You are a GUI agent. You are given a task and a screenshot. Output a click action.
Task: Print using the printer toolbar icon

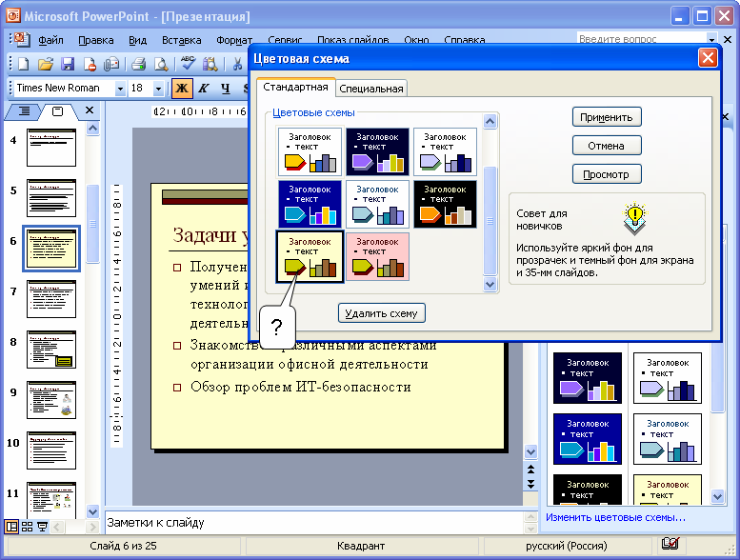point(138,64)
